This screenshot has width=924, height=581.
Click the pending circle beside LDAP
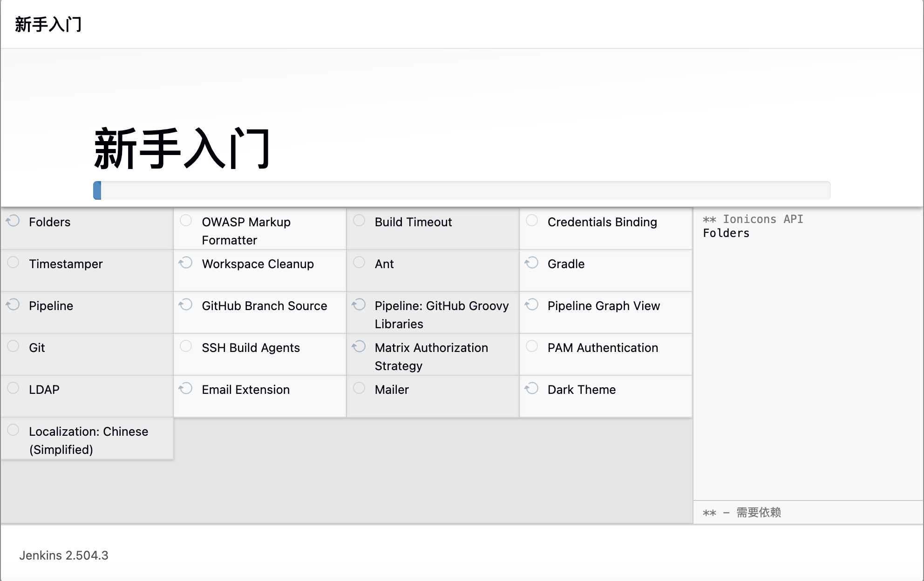tap(13, 388)
